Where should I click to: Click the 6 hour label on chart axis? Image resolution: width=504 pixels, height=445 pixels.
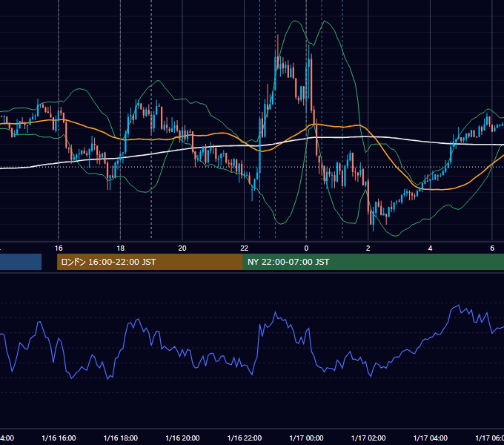pyautogui.click(x=492, y=248)
